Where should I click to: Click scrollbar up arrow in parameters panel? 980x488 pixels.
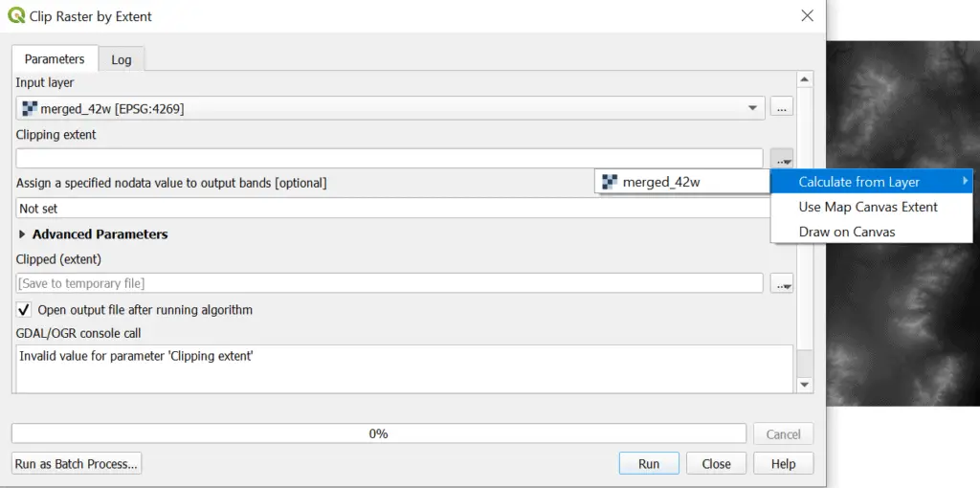804,79
